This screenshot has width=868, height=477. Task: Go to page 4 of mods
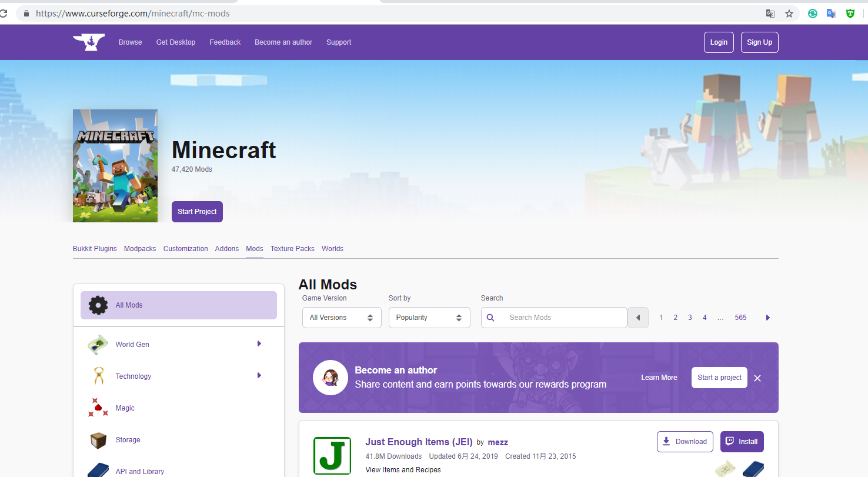705,318
